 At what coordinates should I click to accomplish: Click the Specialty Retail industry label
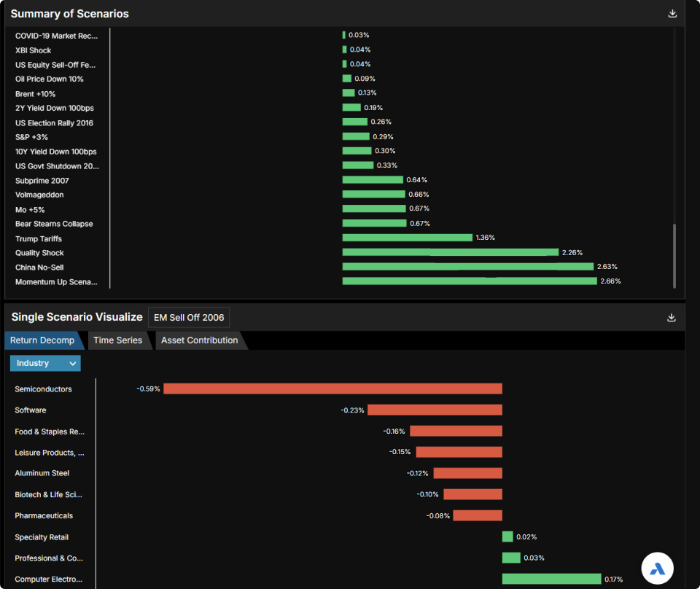pos(42,537)
